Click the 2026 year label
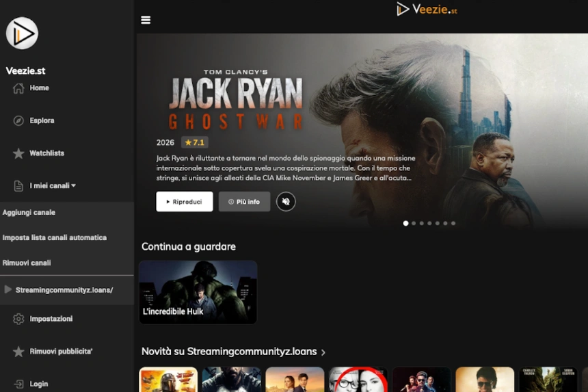Screen dimensions: 588x392 [165, 142]
